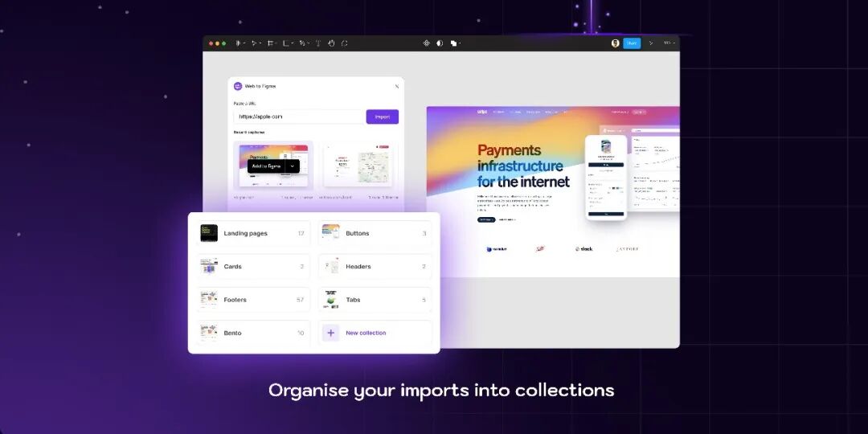Click the phone mockup on the canvas
This screenshot has width=868, height=434.
(x=606, y=177)
